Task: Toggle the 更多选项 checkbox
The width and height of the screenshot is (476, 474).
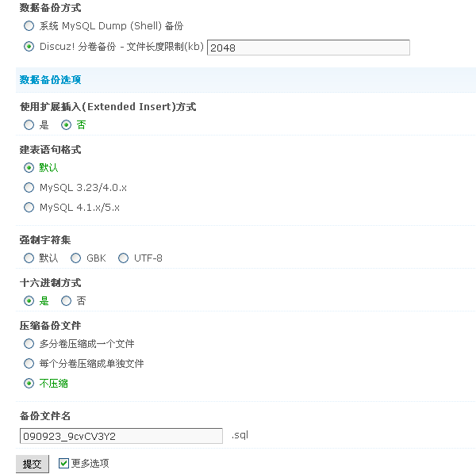Action: 64,463
